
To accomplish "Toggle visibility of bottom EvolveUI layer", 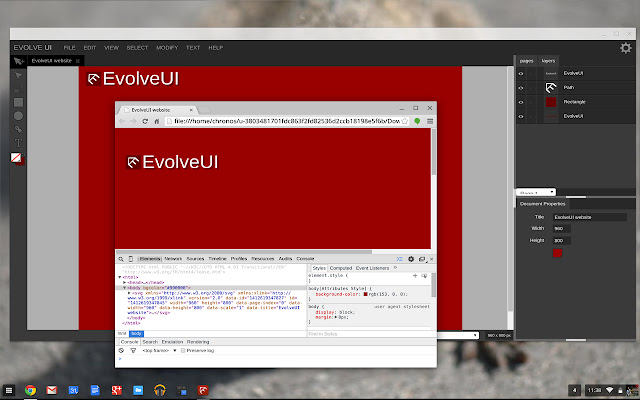I will click(x=521, y=116).
